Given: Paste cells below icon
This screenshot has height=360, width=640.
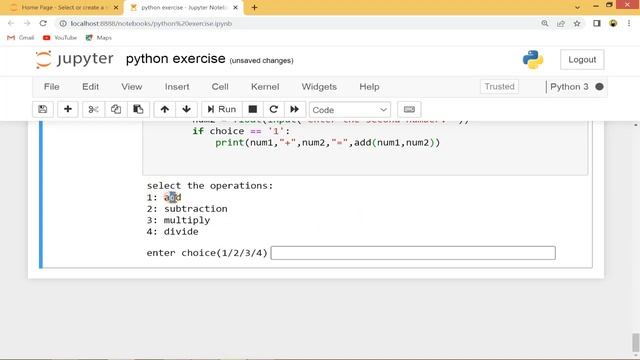Looking at the screenshot, I should pyautogui.click(x=138, y=109).
